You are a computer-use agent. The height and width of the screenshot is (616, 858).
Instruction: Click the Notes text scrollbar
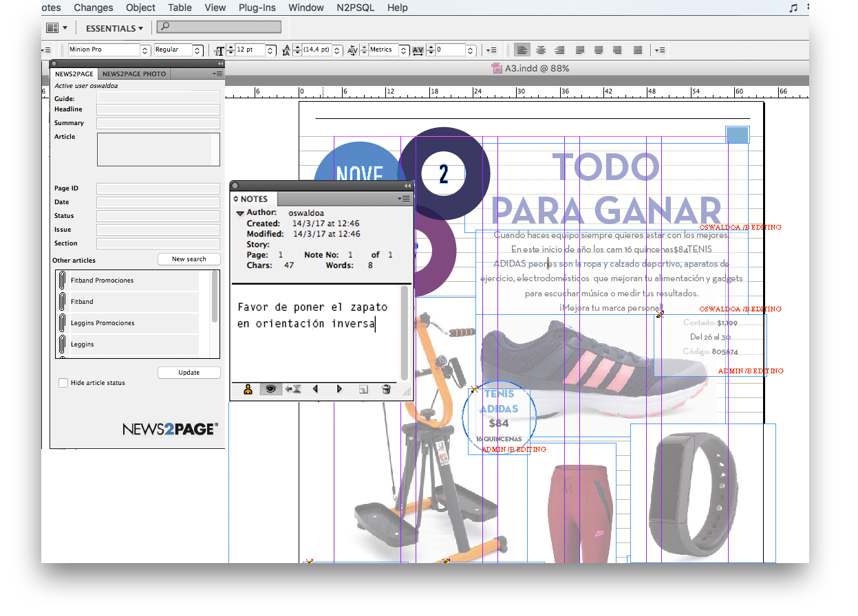point(405,331)
